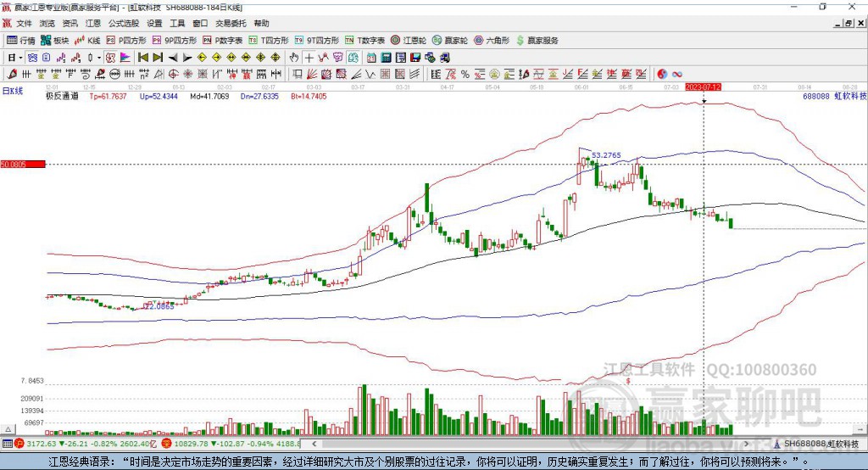The image size is (868, 470).
Task: Click the red-blue yin-yang icon
Action: (662, 75)
